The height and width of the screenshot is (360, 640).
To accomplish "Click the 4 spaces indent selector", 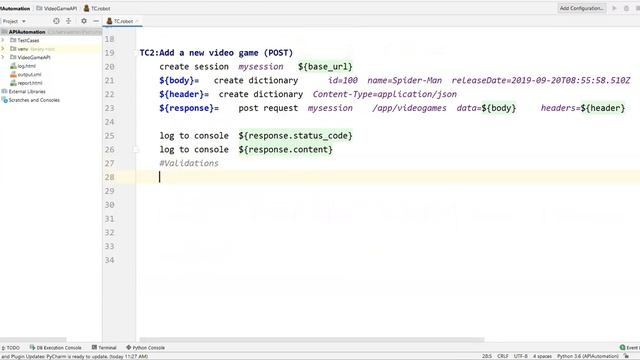I will point(542,356).
